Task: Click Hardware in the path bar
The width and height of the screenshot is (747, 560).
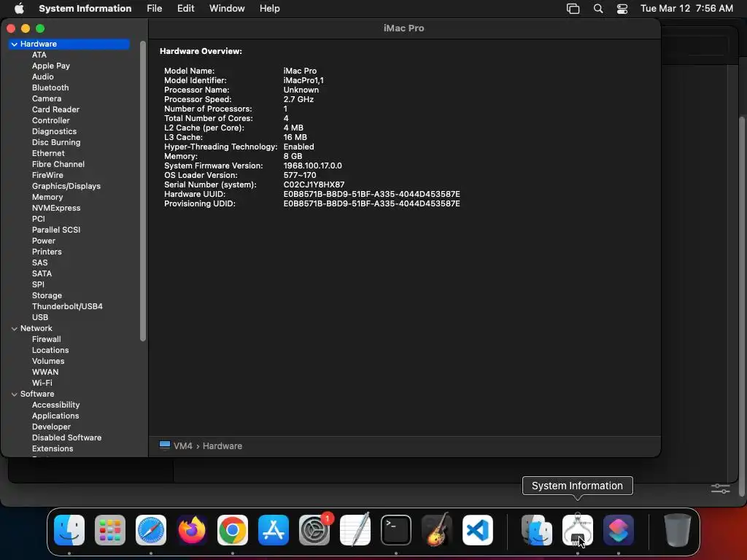Action: tap(222, 446)
